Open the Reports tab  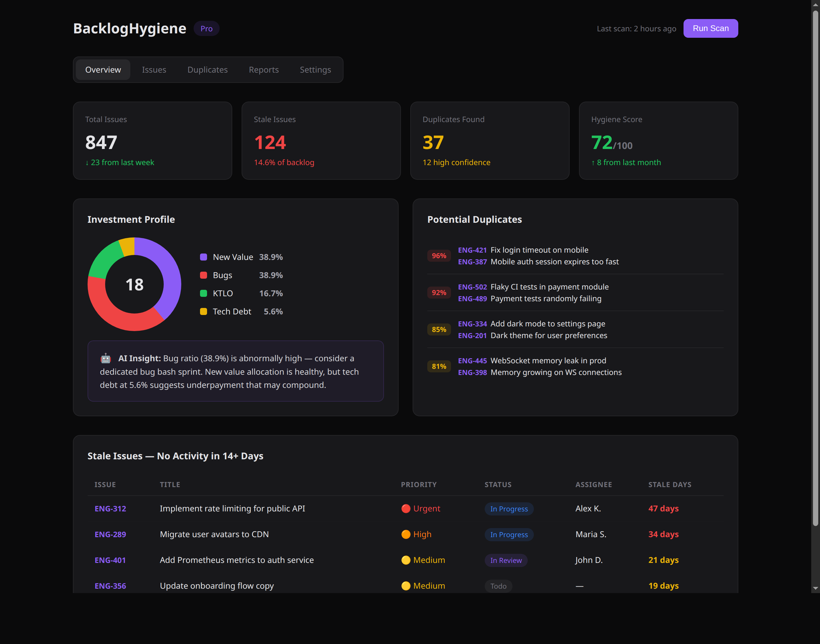click(x=264, y=70)
